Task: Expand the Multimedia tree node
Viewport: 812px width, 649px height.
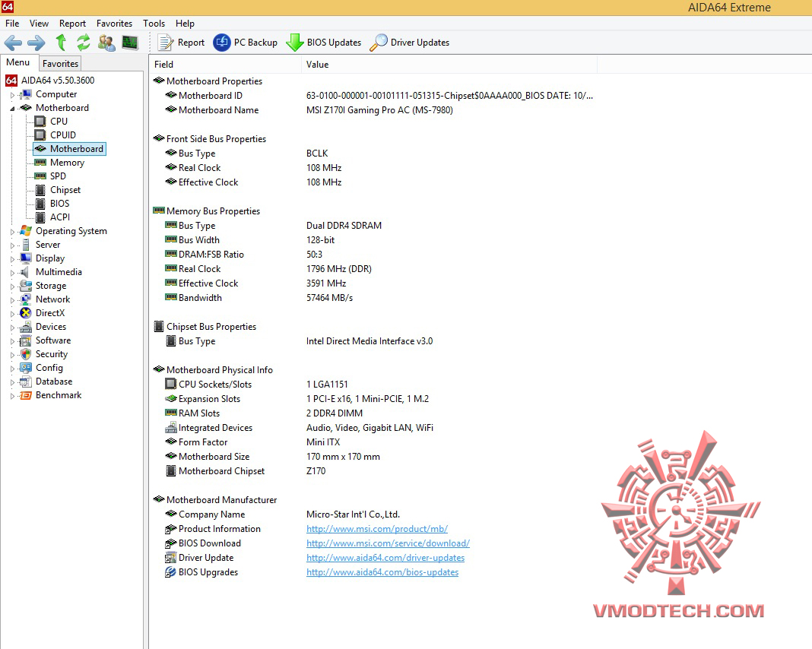Action: 12,273
